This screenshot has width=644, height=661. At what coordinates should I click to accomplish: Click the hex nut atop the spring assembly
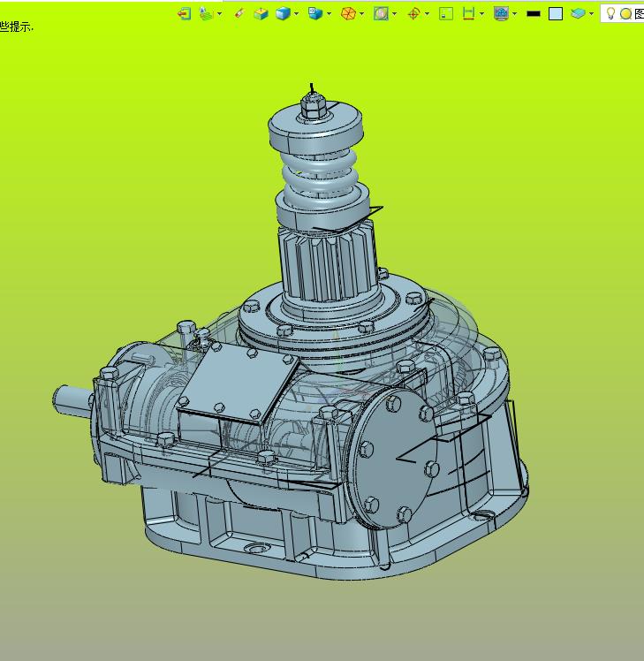point(313,108)
